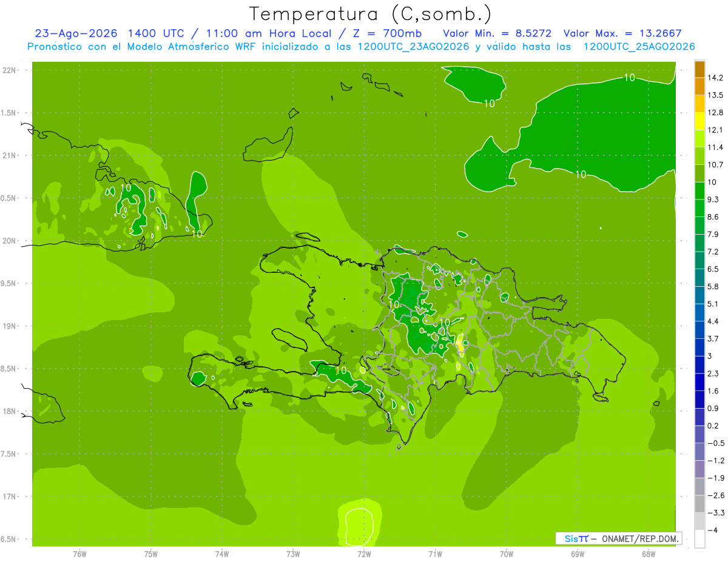Click the "18N" latitude label
Image resolution: width=728 pixels, height=562 pixels.
point(9,411)
